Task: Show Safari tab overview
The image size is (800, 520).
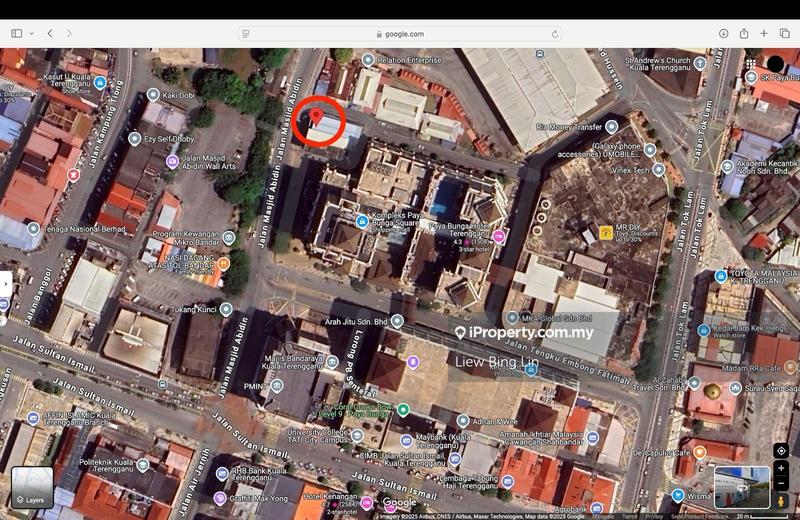Action: [785, 33]
